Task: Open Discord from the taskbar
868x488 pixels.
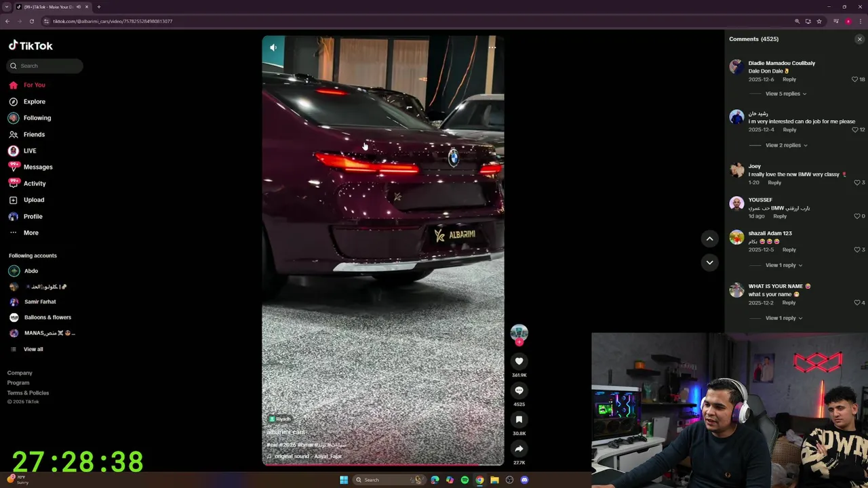Action: [524, 480]
